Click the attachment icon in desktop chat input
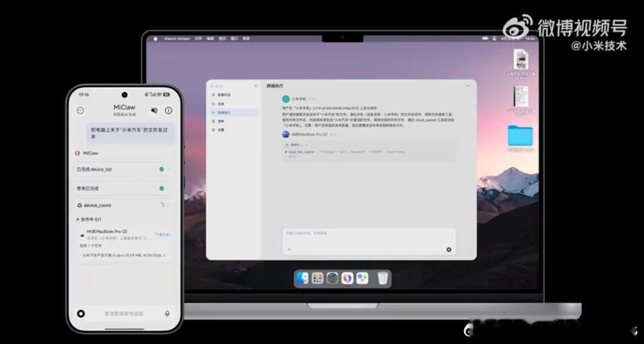 pyautogui.click(x=289, y=249)
